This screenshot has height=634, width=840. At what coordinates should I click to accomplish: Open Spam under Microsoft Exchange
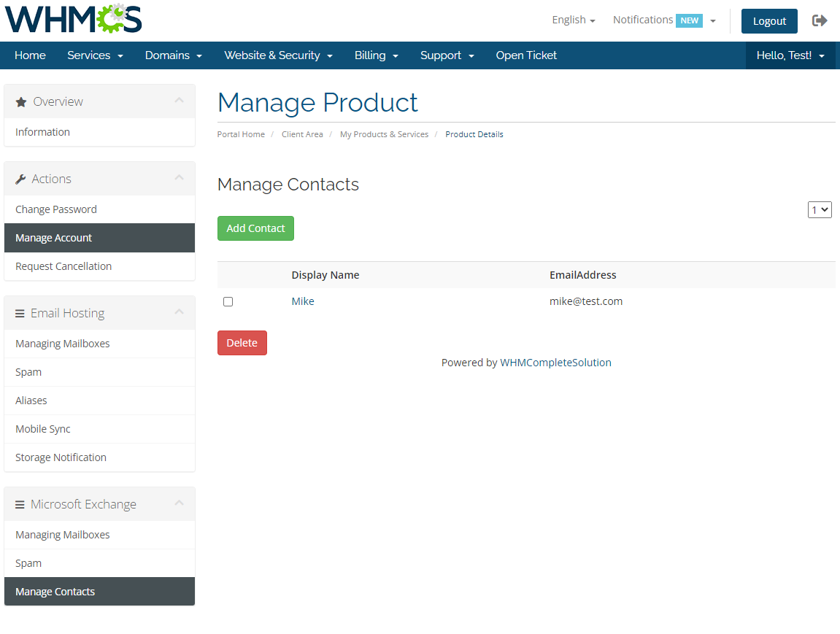click(x=100, y=563)
